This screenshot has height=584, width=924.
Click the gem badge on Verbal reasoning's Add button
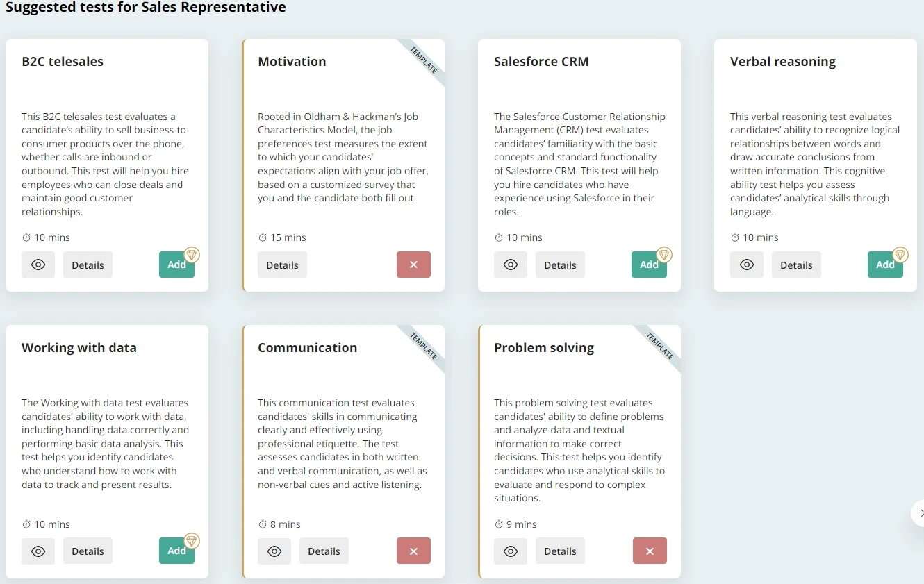tap(901, 255)
